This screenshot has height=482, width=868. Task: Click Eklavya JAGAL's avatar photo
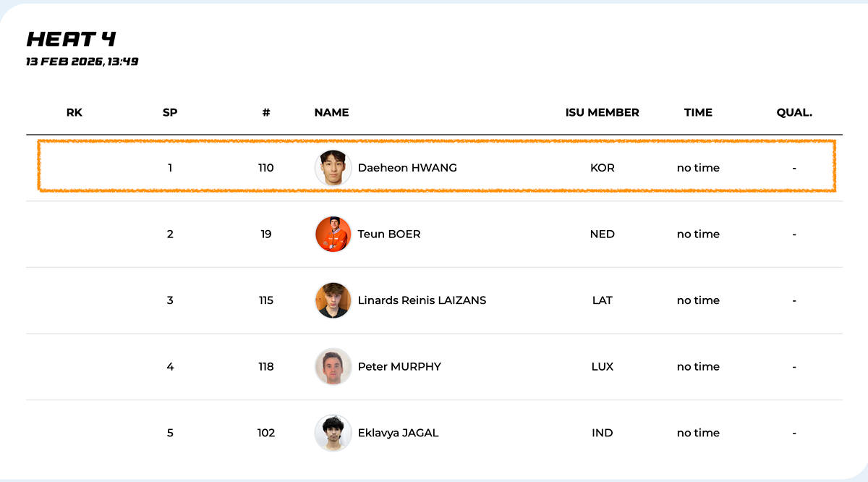click(333, 433)
